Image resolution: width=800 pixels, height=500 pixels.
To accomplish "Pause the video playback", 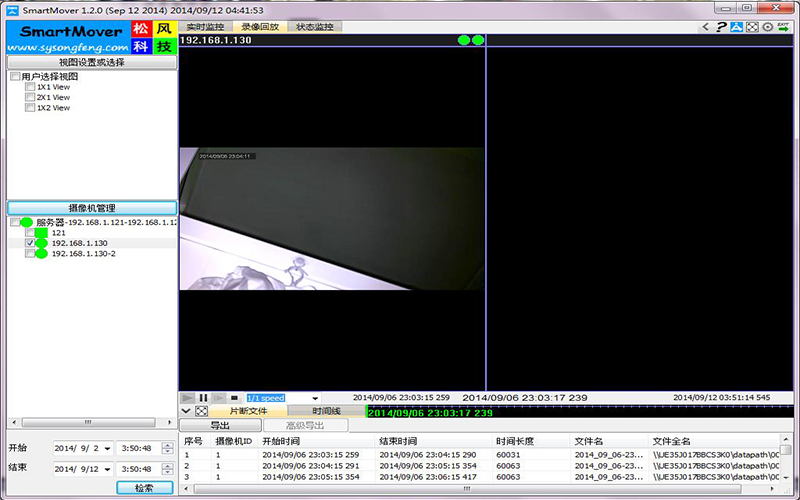I will click(x=203, y=398).
